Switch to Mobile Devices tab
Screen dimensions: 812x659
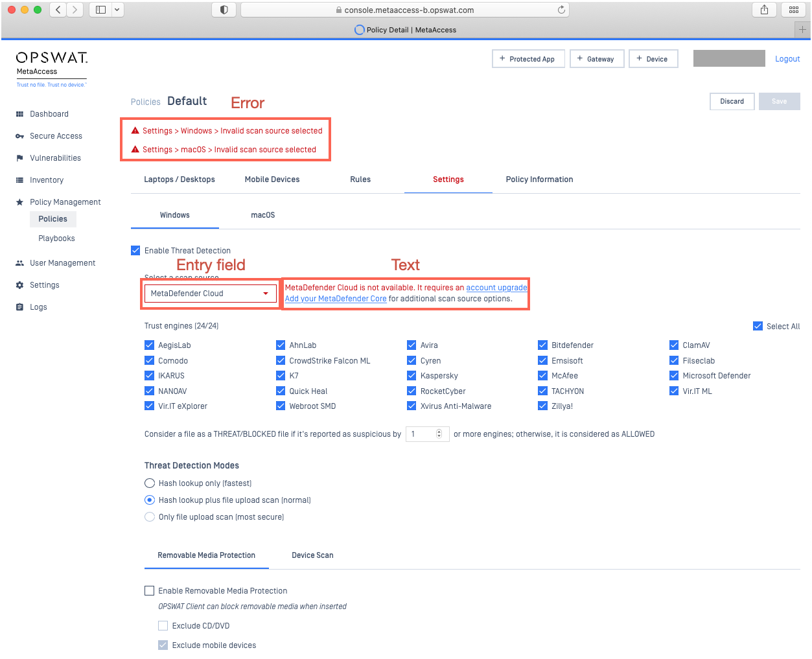tap(272, 179)
